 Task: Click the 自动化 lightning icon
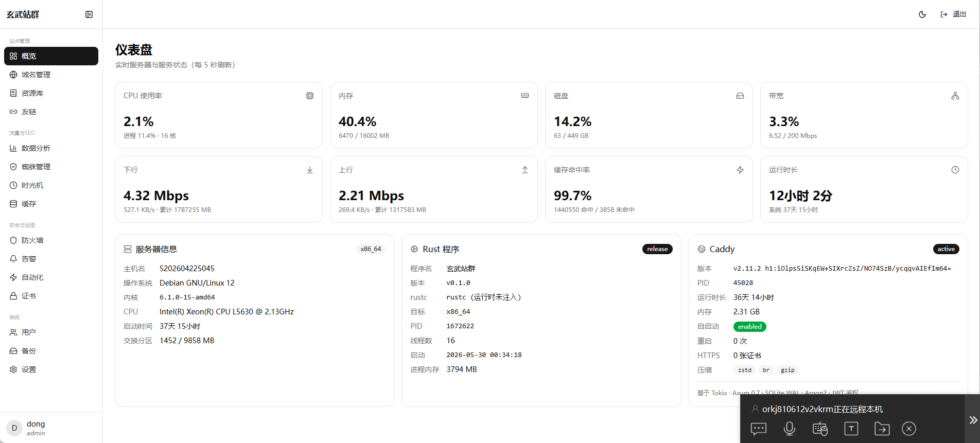click(13, 277)
